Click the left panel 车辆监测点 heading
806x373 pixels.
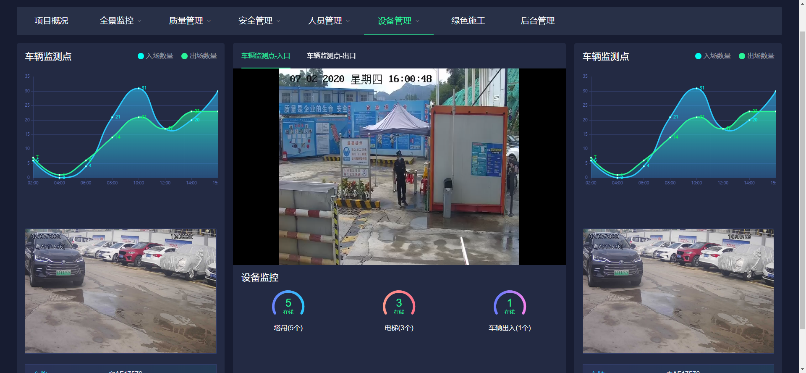pos(48,57)
